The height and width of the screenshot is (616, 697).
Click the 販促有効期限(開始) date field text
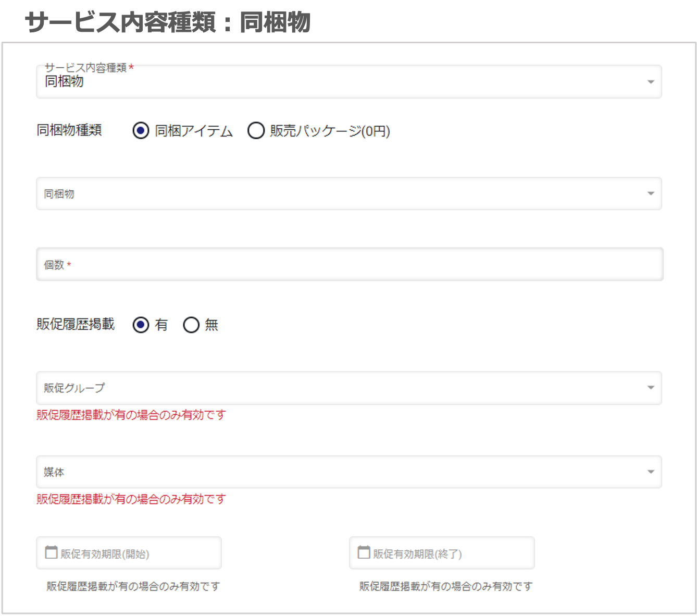(105, 554)
